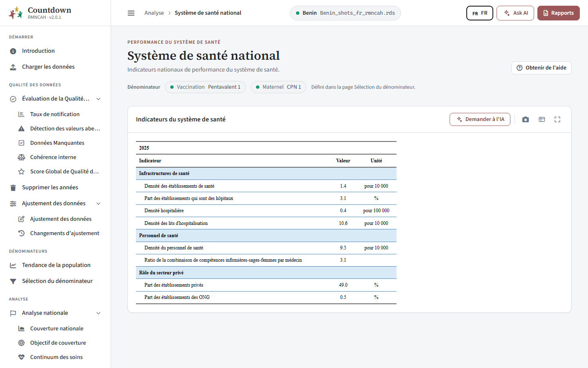The image size is (588, 368).
Task: Click the camera screenshot icon
Action: click(x=526, y=119)
